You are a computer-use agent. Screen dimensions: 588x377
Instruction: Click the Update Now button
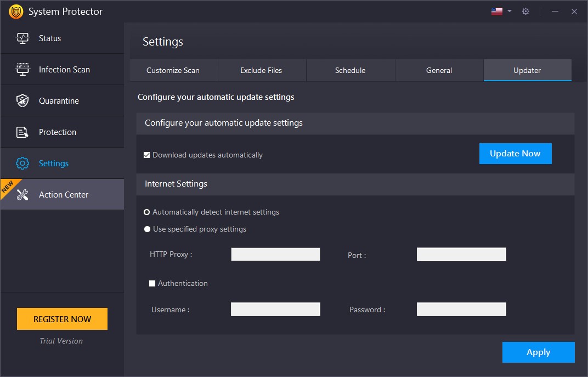(515, 154)
